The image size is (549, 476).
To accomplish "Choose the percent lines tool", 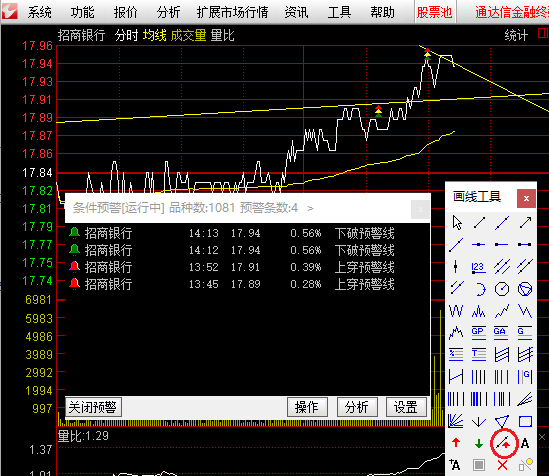I will pos(456,354).
